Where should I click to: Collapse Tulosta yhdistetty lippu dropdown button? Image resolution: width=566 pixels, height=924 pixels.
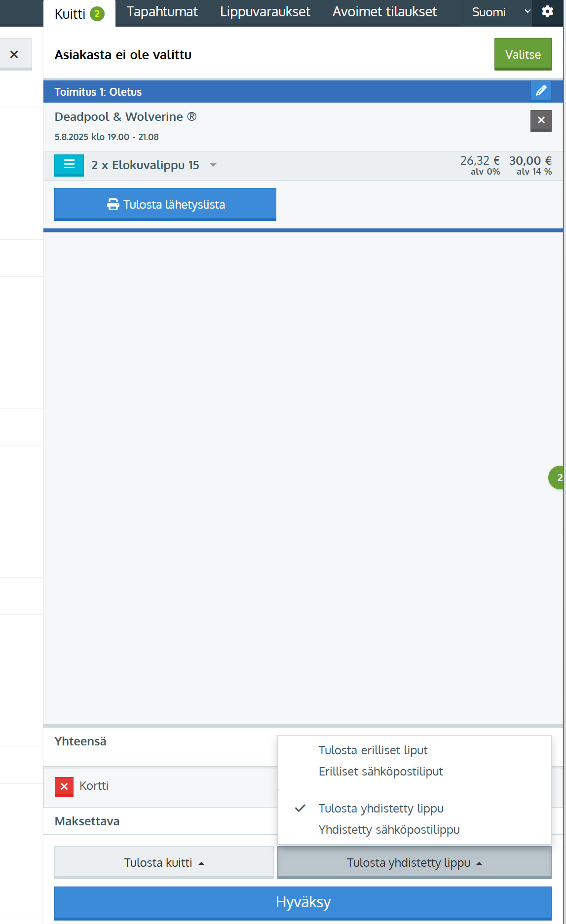414,862
